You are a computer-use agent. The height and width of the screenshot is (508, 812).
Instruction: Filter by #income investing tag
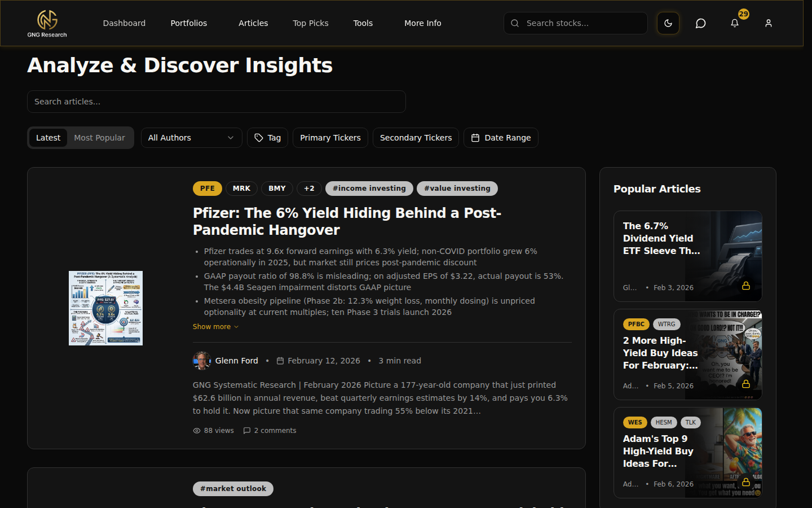pyautogui.click(x=369, y=189)
